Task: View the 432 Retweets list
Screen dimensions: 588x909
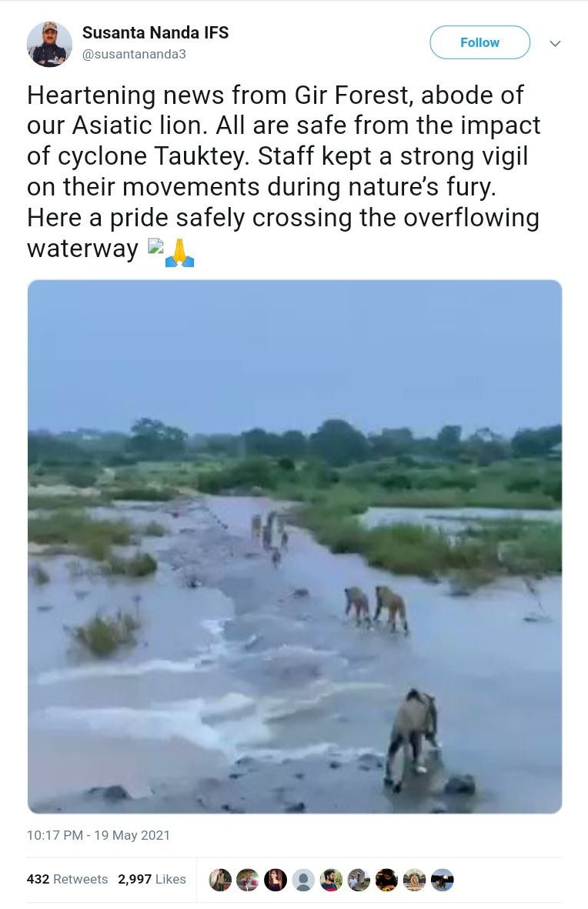Action: 67,879
